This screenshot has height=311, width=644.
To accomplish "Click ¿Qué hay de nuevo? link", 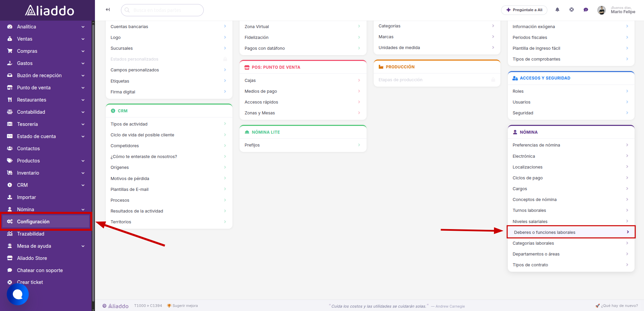I will point(617,306).
